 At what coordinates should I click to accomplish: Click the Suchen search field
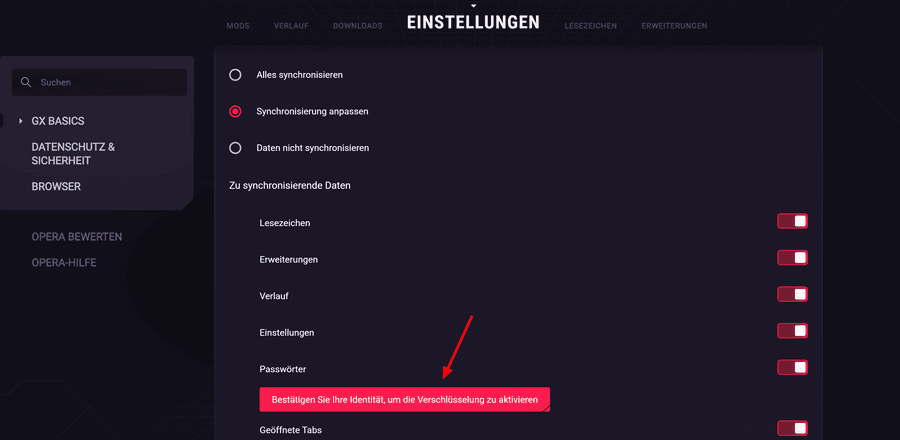(99, 82)
